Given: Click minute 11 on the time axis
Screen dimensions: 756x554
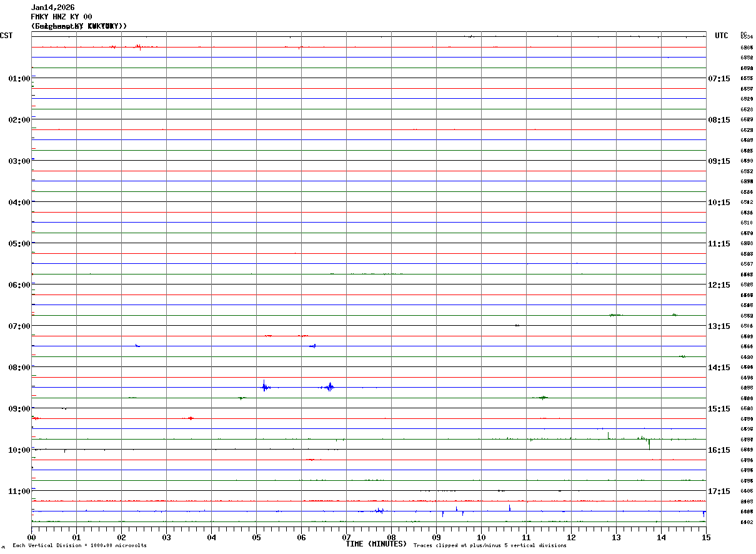Looking at the screenshot, I should [526, 537].
